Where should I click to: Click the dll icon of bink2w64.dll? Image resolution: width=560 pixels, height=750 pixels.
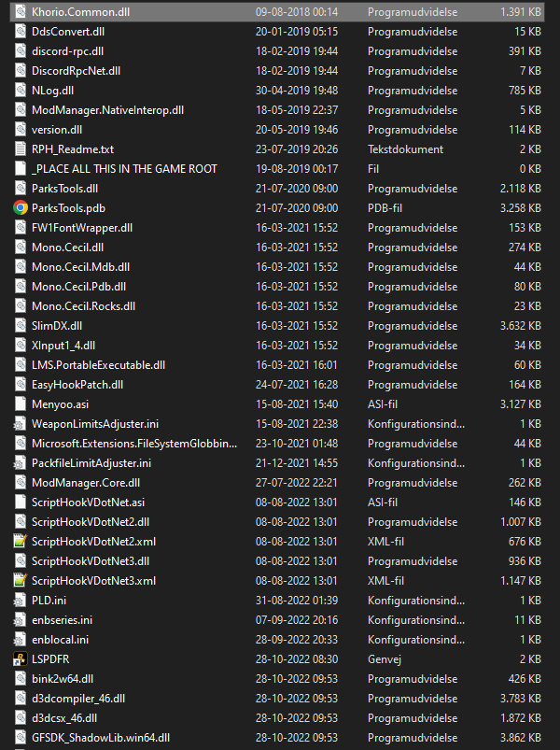coord(21,679)
